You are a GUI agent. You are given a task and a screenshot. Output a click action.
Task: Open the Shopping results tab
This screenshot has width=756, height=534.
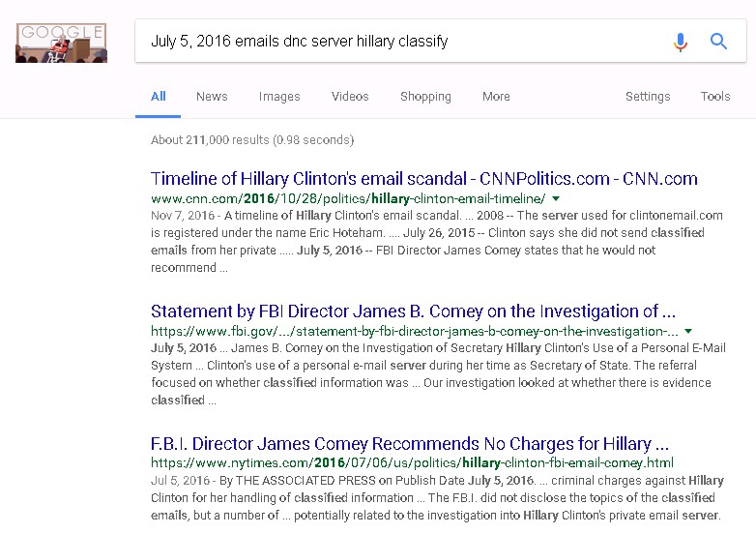(x=425, y=96)
